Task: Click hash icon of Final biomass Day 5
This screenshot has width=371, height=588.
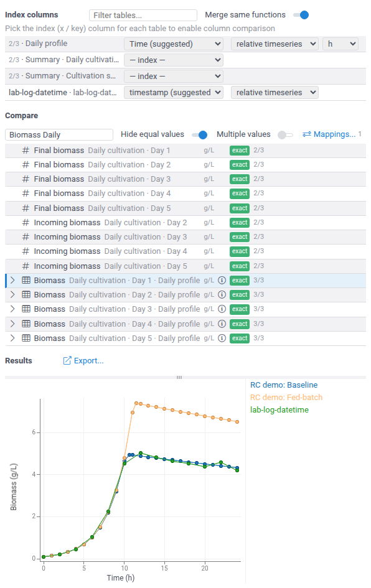Action: (26, 208)
